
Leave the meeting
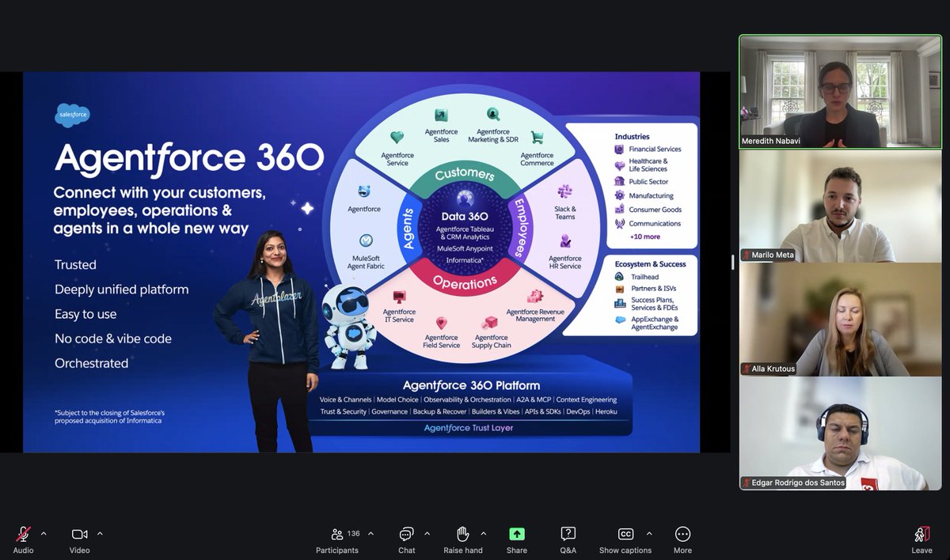921,539
